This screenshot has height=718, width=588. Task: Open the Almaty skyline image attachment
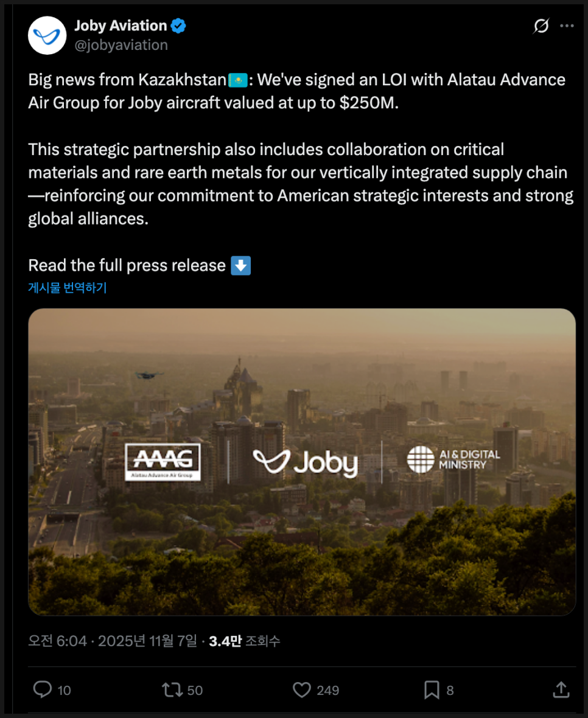point(302,462)
